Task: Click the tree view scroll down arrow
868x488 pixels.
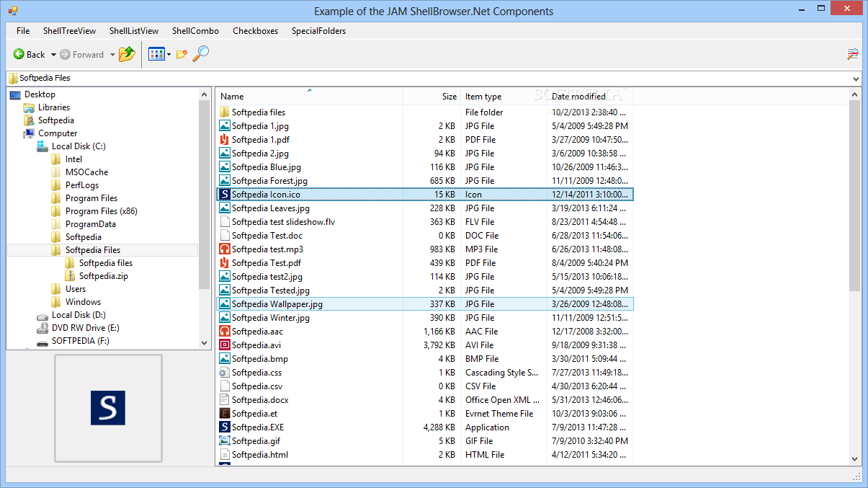Action: pos(204,343)
